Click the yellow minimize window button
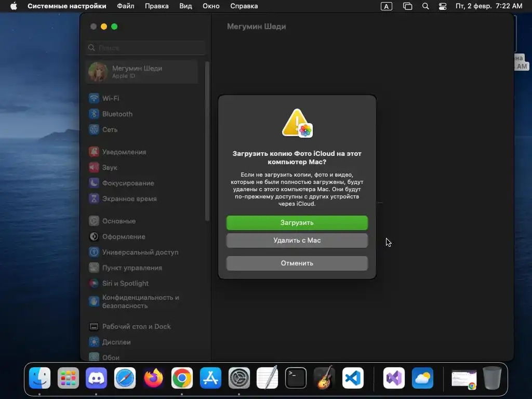 [104, 26]
